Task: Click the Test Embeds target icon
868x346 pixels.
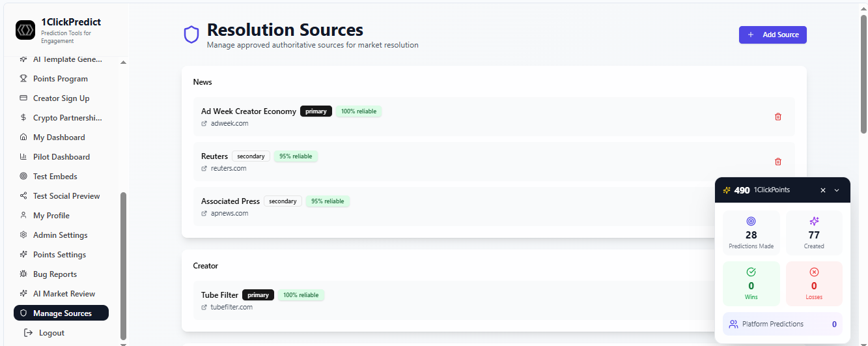Action: point(24,177)
